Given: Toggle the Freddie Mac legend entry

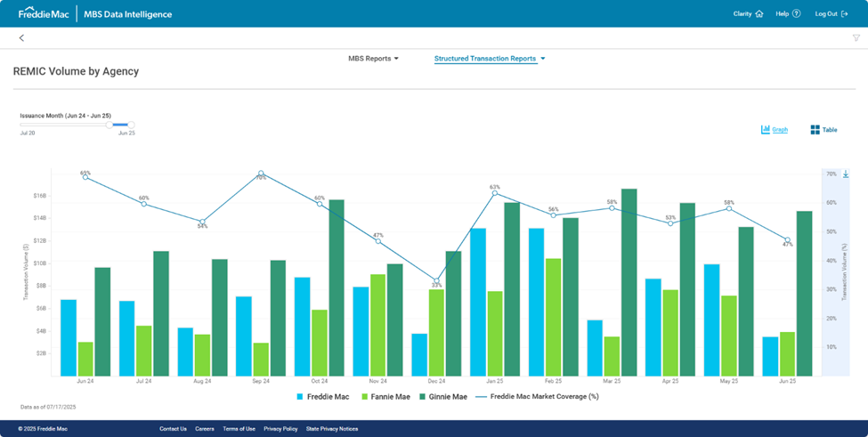Looking at the screenshot, I should coord(323,397).
